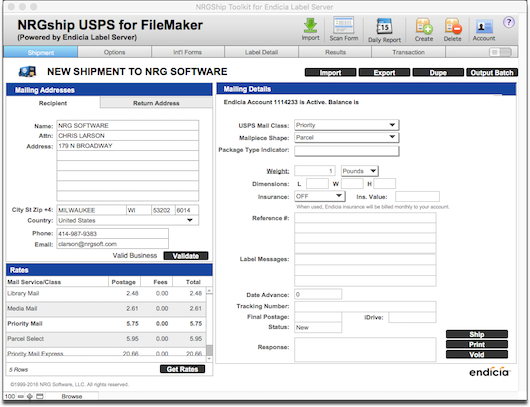Image resolution: width=530 pixels, height=407 pixels.
Task: Click the Phone field
Action: [x=113, y=234]
